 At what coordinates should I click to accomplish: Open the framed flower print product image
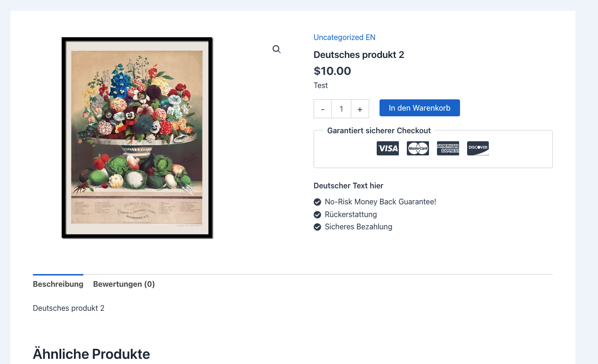point(137,138)
